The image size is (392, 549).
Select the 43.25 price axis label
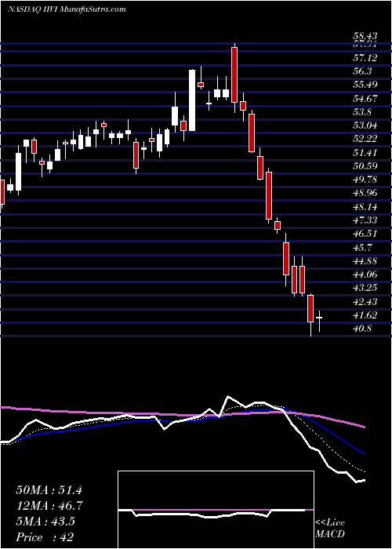pos(365,288)
